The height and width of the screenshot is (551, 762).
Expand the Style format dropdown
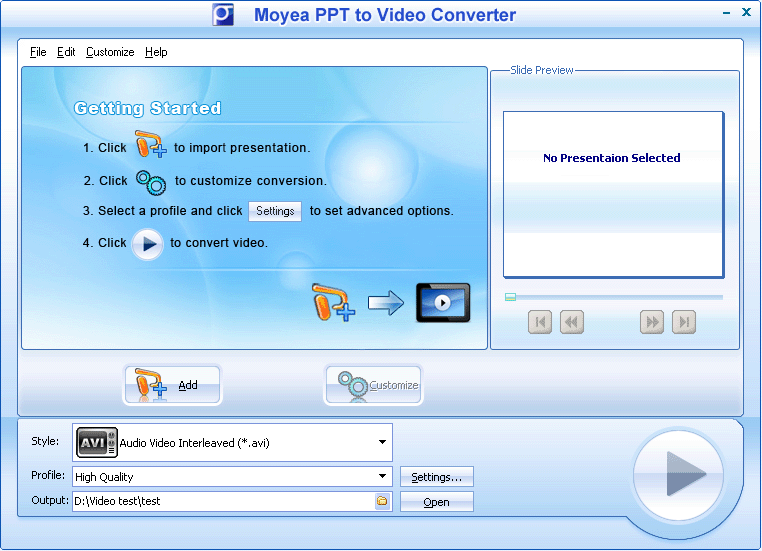pyautogui.click(x=382, y=442)
